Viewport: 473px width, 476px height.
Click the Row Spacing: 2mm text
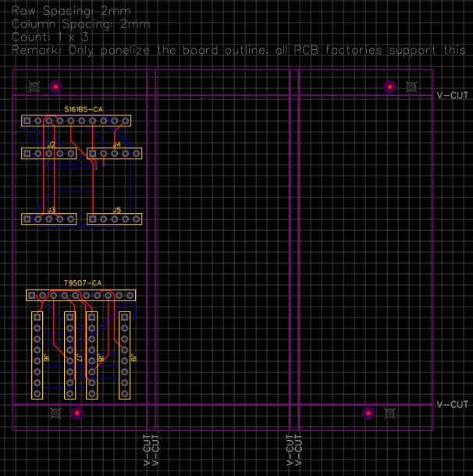[x=71, y=11]
